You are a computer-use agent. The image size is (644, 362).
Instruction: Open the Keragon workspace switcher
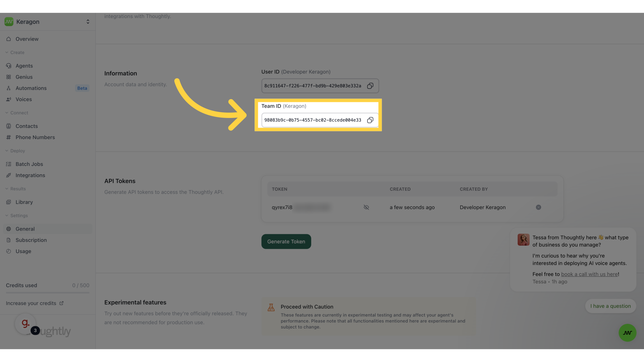tap(48, 22)
